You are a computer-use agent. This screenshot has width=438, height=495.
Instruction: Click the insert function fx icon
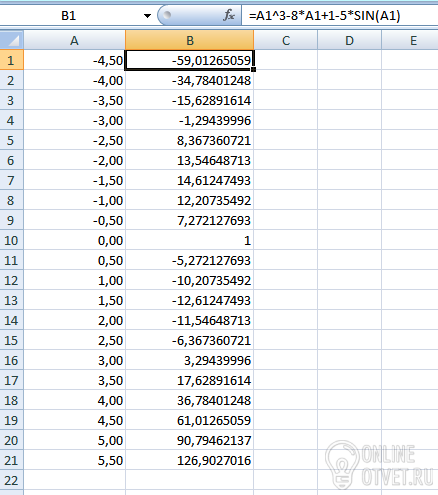point(229,15)
